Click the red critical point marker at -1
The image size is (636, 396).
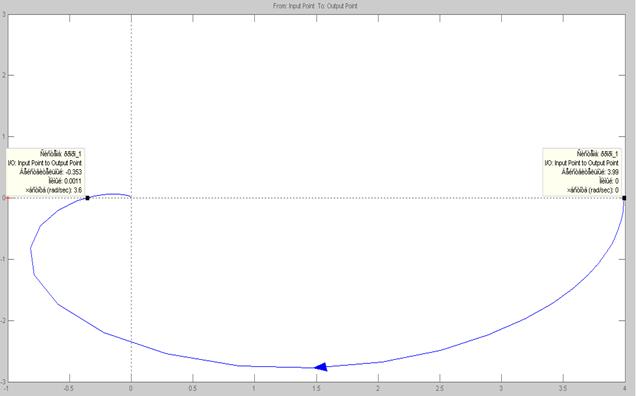8,198
